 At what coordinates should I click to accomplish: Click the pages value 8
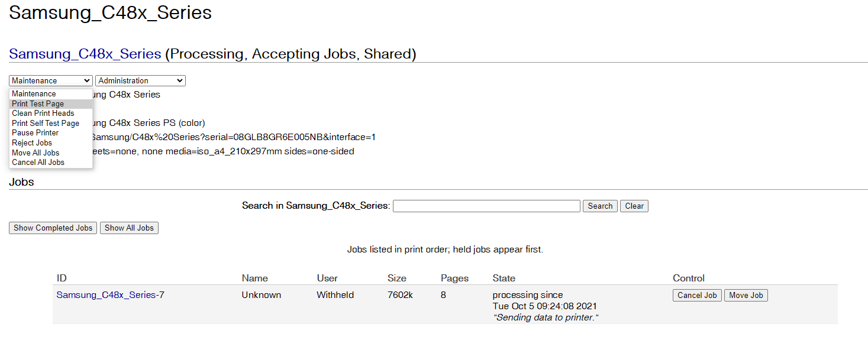[x=443, y=294]
